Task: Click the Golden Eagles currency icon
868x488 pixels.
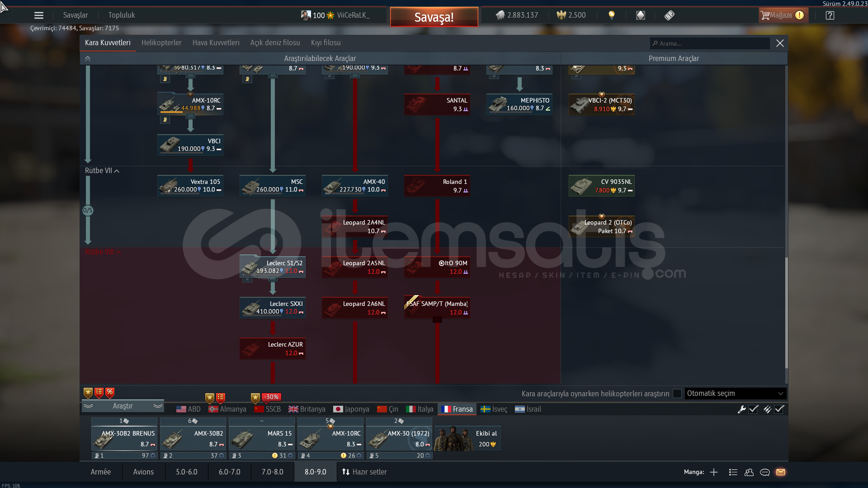Action: coord(561,15)
